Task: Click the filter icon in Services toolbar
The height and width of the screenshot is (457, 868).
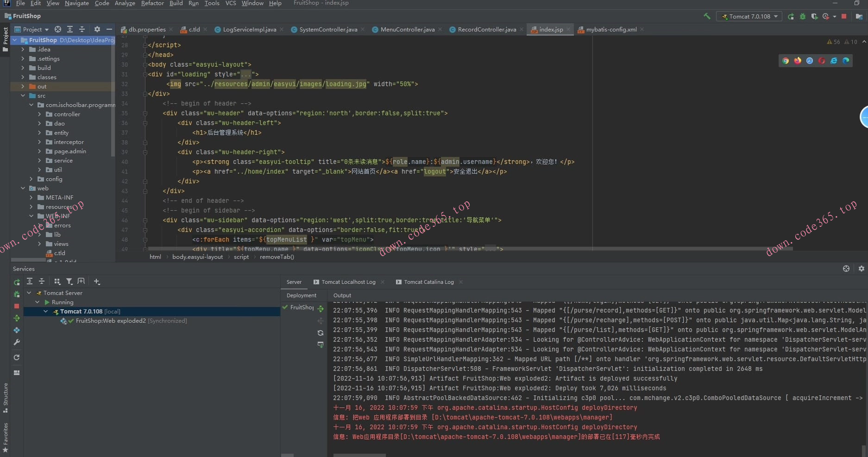Action: coord(69,281)
